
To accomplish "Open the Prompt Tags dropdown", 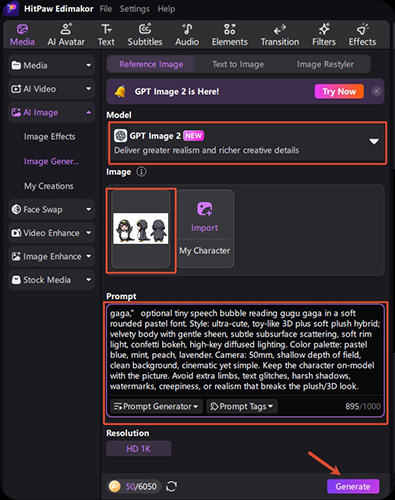I will point(242,406).
